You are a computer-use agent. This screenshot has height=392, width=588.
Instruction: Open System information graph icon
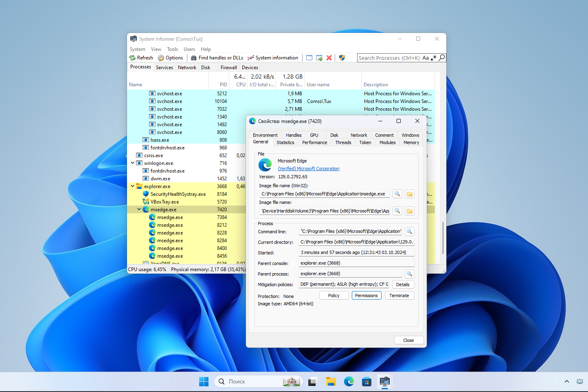coord(251,58)
